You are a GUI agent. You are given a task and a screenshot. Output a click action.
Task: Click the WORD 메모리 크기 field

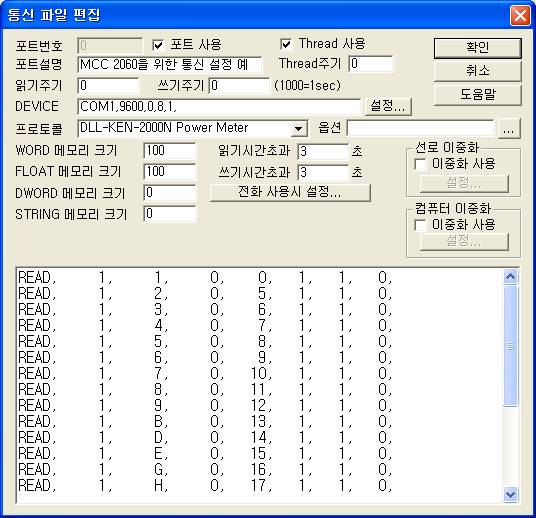click(x=170, y=151)
